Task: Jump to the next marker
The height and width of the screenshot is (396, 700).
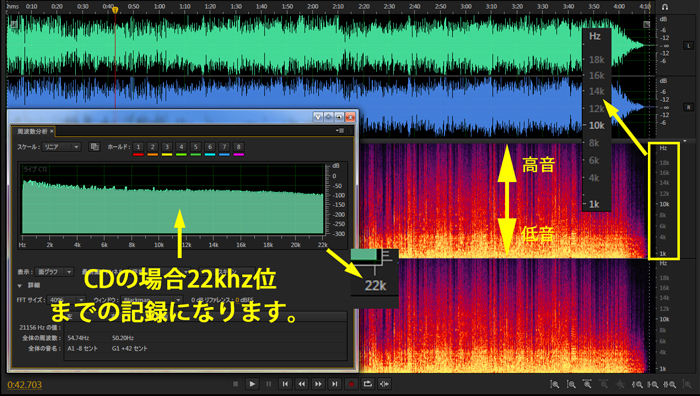Action: [334, 383]
